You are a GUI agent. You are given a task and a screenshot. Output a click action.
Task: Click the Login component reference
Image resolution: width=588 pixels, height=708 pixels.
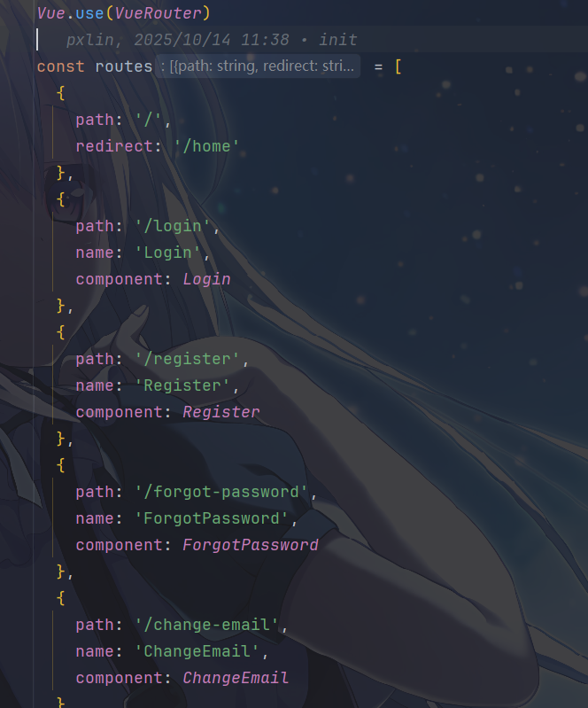(206, 279)
